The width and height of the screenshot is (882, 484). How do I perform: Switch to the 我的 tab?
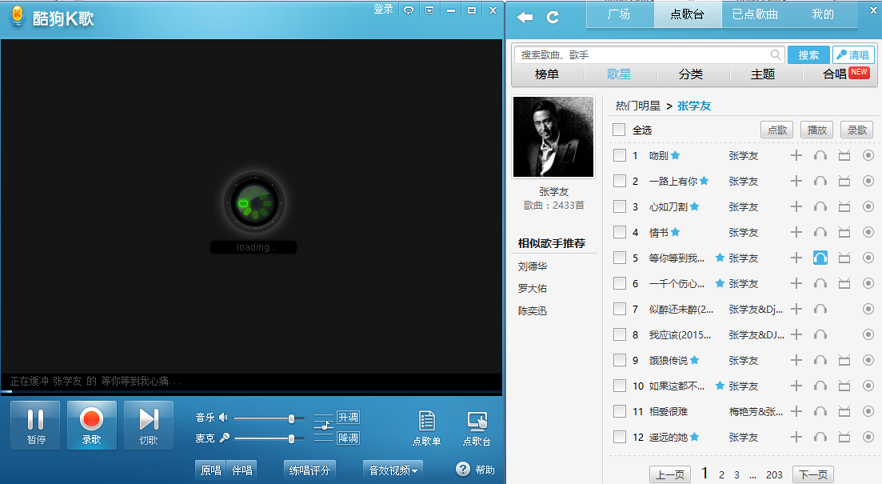coord(822,14)
